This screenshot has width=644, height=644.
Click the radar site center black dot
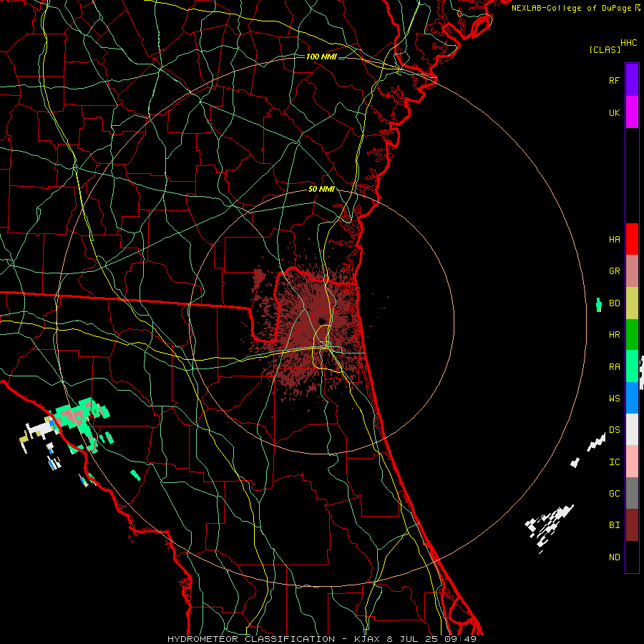[321, 321]
